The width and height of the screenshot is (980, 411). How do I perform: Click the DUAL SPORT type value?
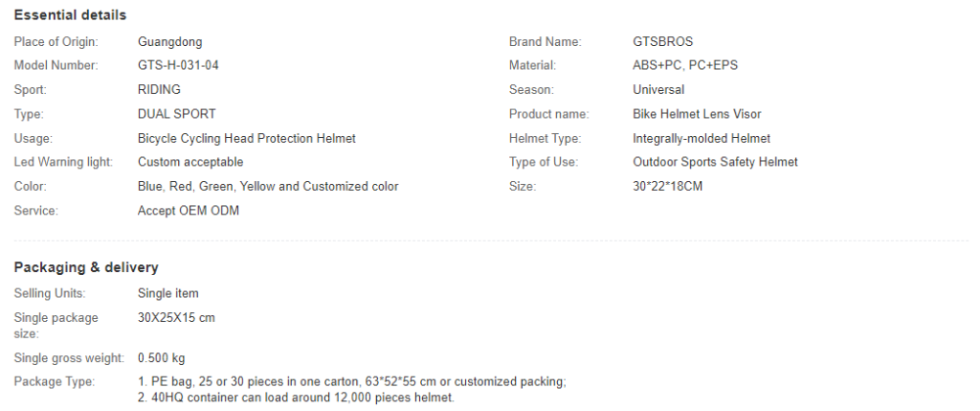point(177,114)
